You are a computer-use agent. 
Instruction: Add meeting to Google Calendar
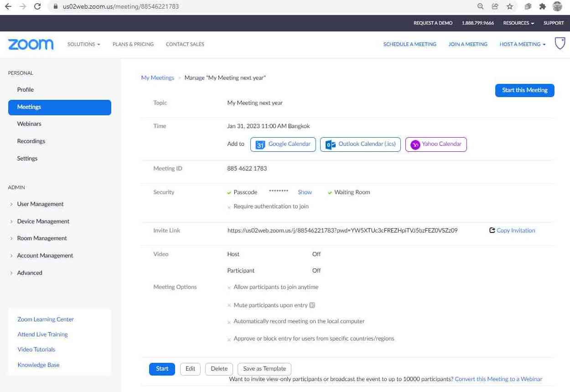pyautogui.click(x=283, y=144)
